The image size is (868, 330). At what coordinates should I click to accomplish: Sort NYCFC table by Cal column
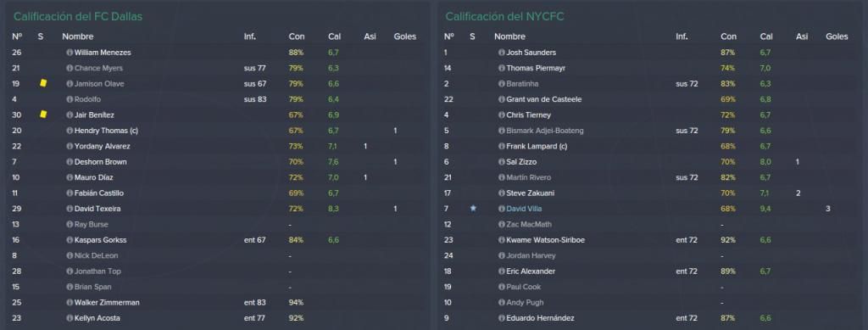(x=766, y=36)
